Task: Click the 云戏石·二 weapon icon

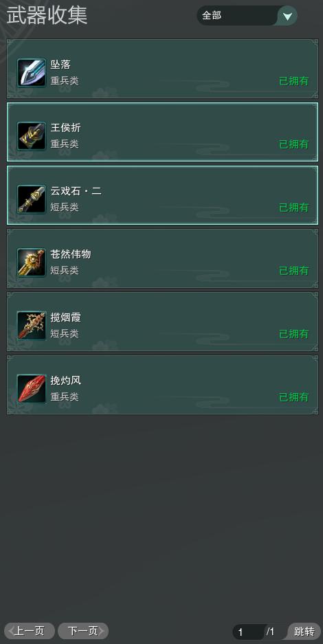Action: (x=32, y=199)
